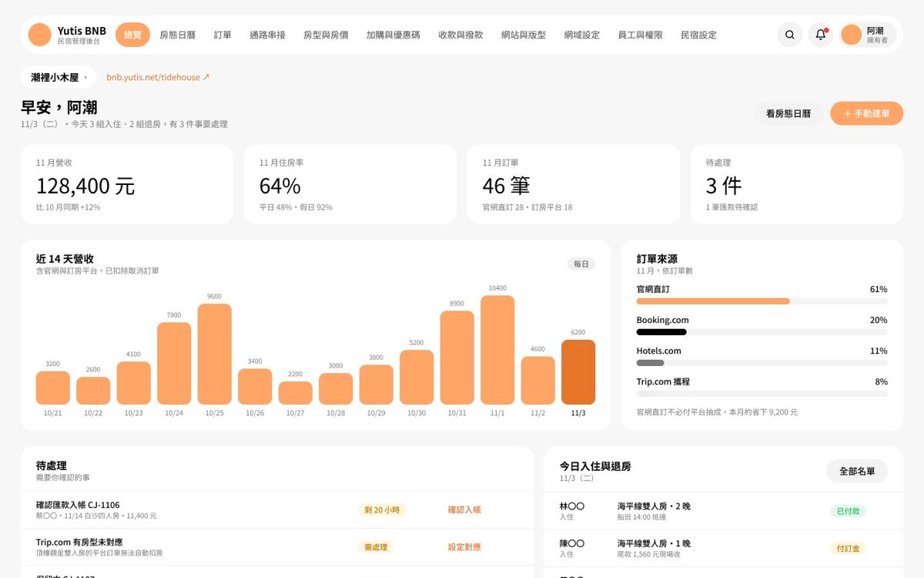Click the 官網直訂 61% progress bar
The image size is (924, 578).
[x=762, y=301]
